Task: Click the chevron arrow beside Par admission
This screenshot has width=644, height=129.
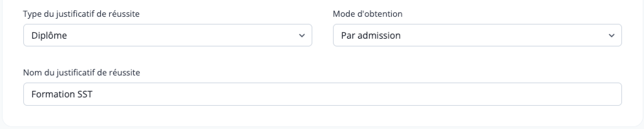Action: click(x=611, y=35)
